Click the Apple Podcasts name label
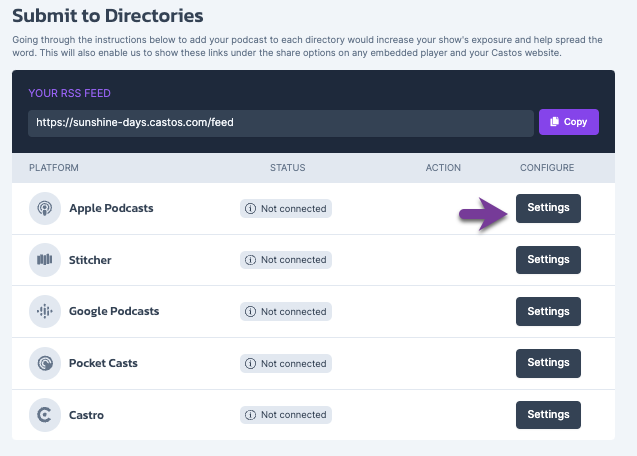Viewport: 637px width, 456px height. 111,209
